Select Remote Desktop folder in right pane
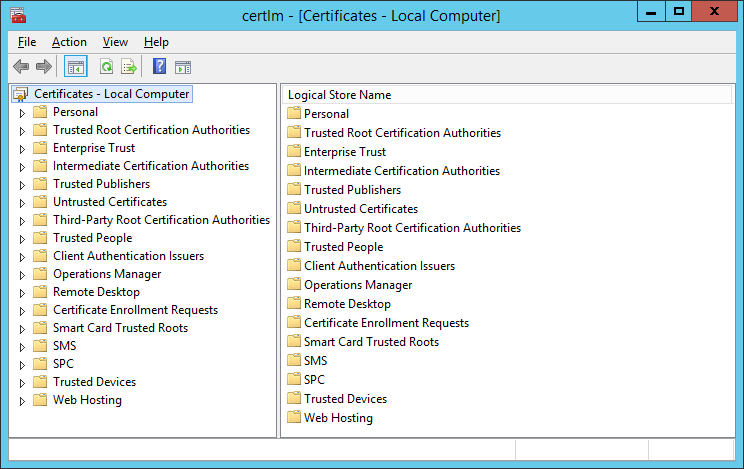744x469 pixels. coord(347,304)
